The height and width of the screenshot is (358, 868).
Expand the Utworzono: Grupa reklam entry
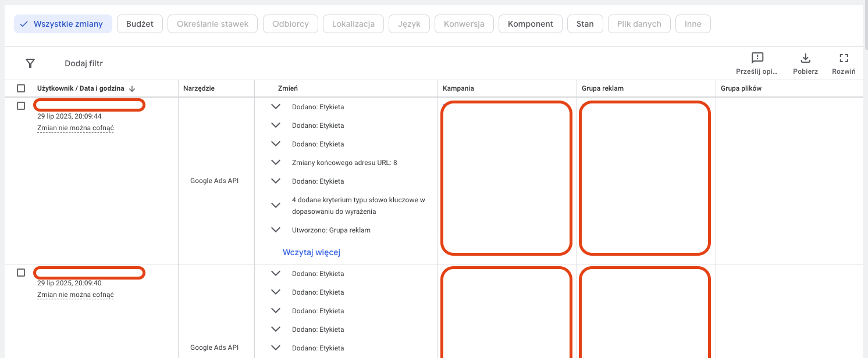coord(276,230)
